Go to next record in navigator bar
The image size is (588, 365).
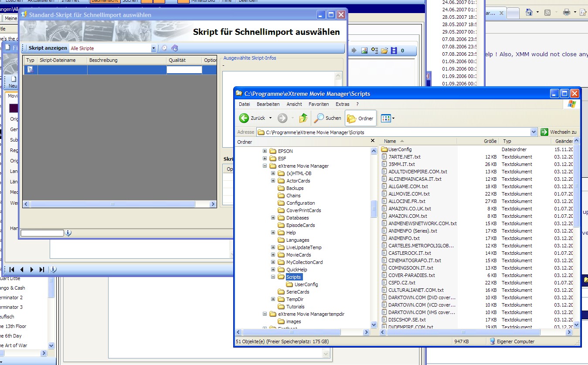[x=32, y=270]
